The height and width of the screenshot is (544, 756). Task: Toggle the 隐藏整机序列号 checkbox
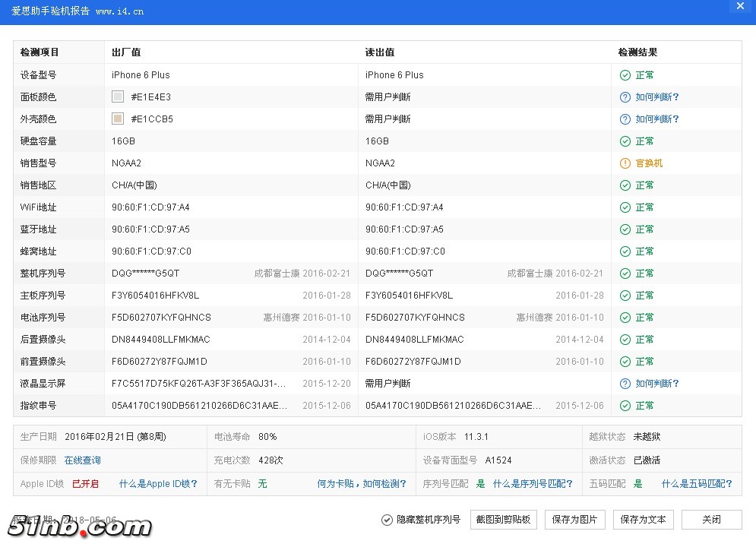(x=387, y=520)
